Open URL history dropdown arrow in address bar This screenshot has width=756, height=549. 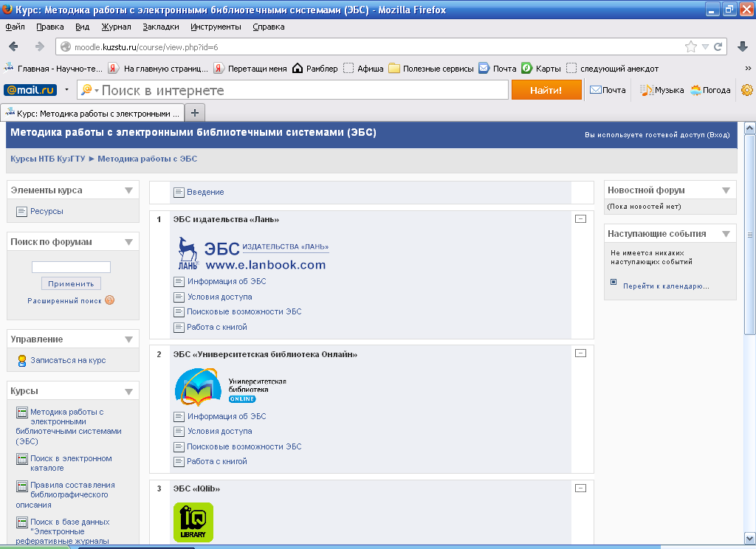(705, 46)
